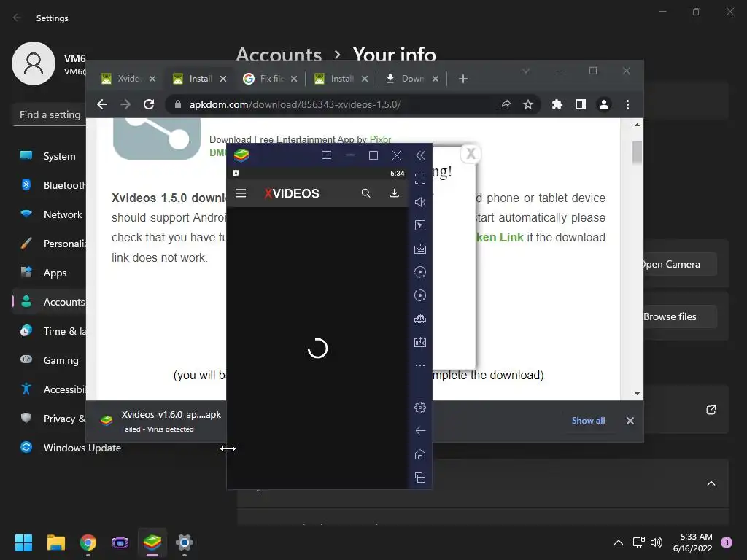Collapse the BlueStacks side toolbar with double arrows
This screenshot has height=560, width=747.
(x=421, y=155)
